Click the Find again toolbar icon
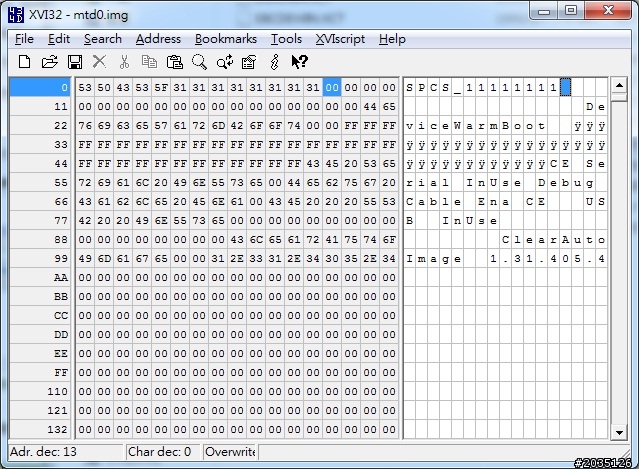This screenshot has height=471, width=639. tap(225, 62)
